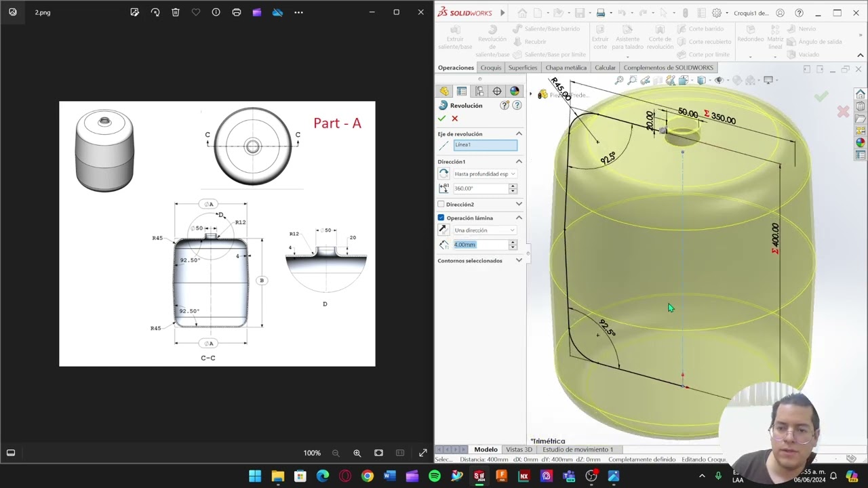
Task: Expand the Dirección2 section chevron
Action: (x=519, y=204)
